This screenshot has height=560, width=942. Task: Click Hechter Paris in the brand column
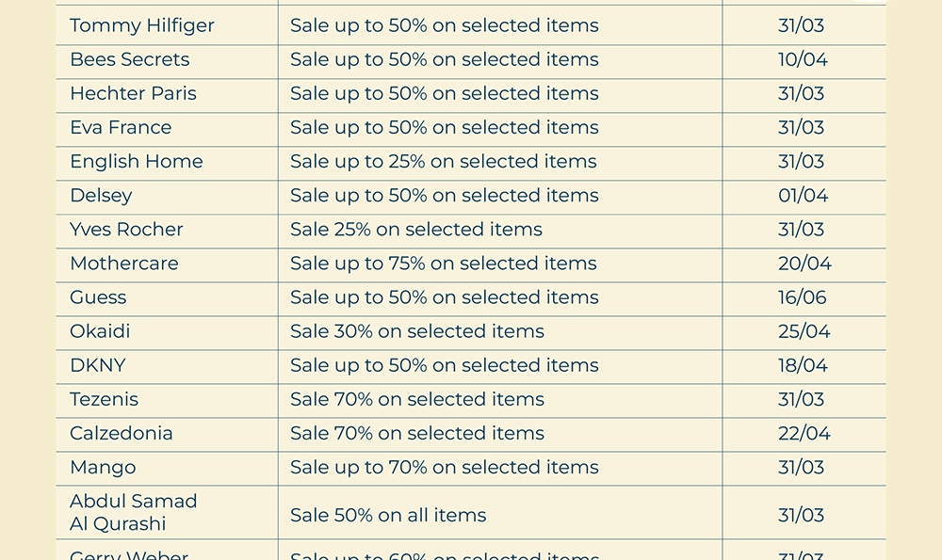tap(133, 93)
